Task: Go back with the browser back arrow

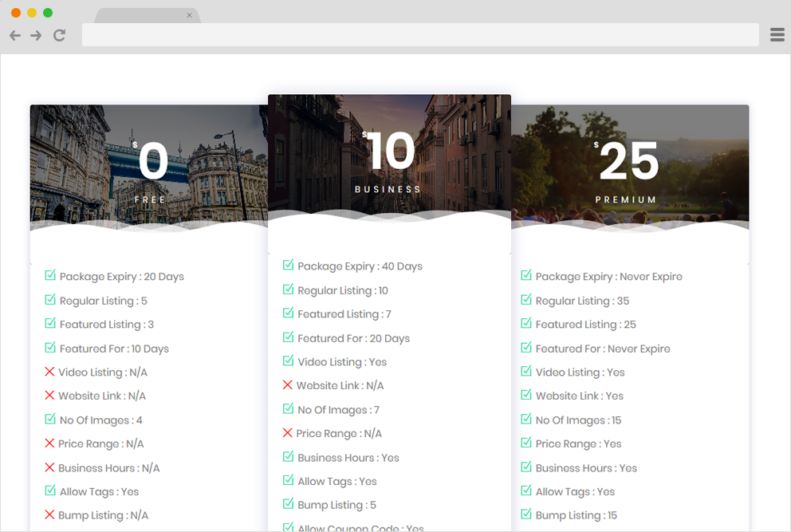Action: pos(15,35)
